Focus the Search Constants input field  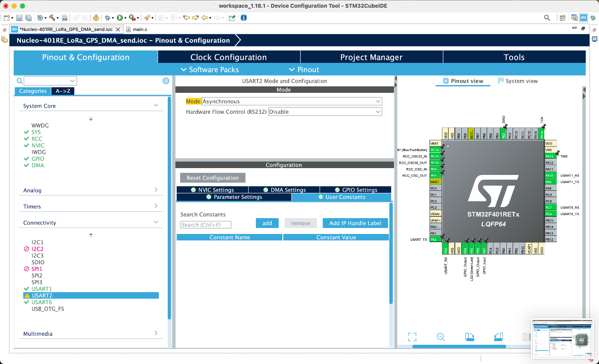206,225
